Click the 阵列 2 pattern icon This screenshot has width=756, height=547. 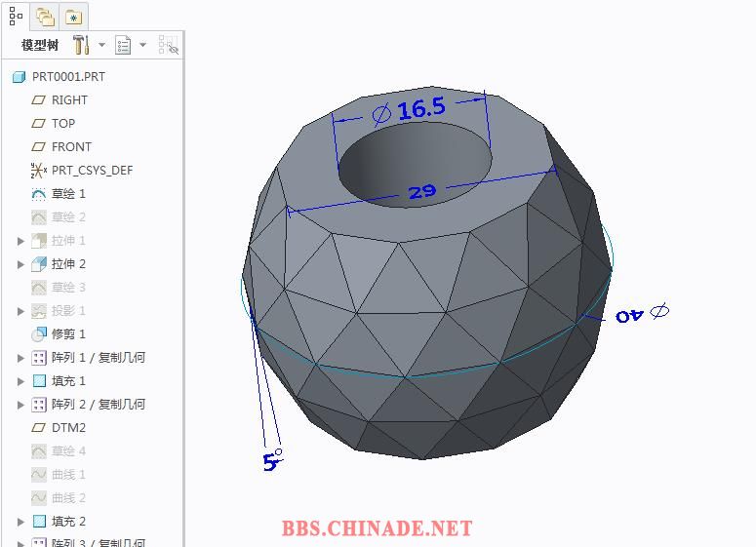(x=39, y=405)
